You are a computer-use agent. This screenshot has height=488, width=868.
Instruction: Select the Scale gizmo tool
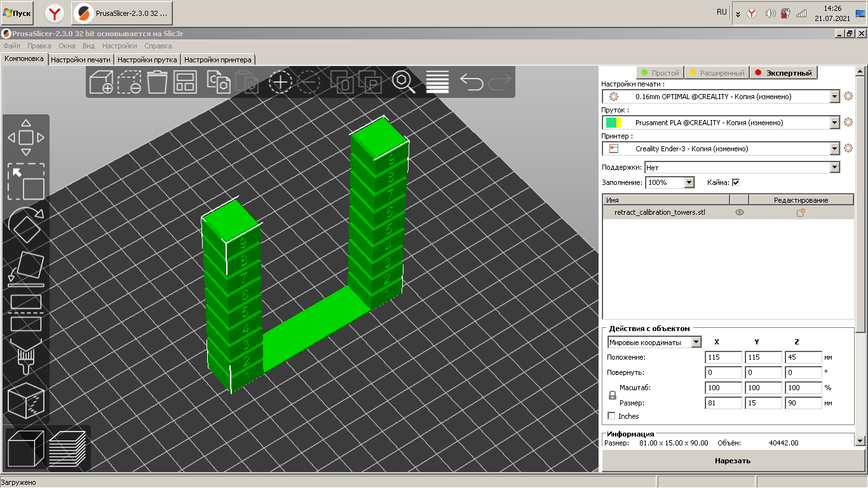(26, 181)
